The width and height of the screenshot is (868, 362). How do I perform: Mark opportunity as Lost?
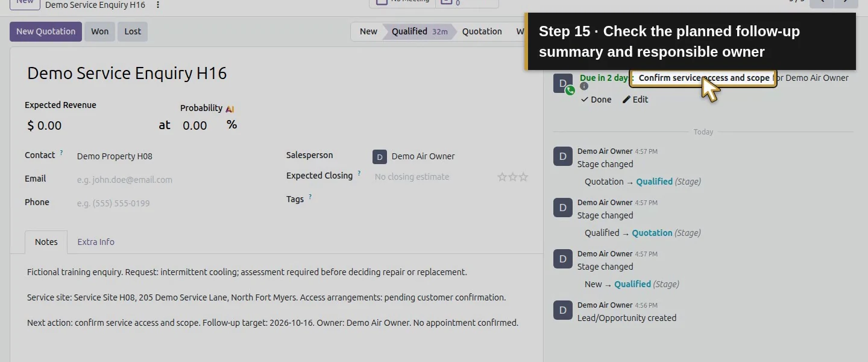(x=133, y=31)
